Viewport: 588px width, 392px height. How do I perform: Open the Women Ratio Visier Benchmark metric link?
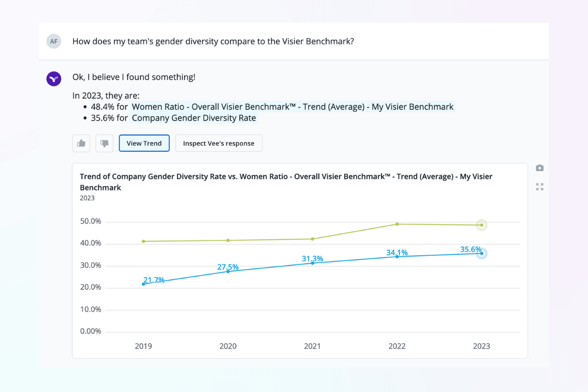point(293,107)
